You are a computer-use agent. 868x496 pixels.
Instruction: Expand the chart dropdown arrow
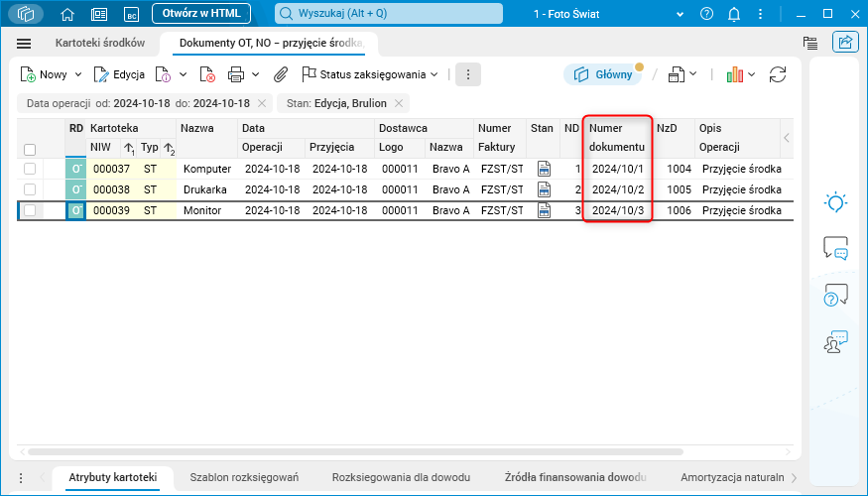tap(751, 74)
